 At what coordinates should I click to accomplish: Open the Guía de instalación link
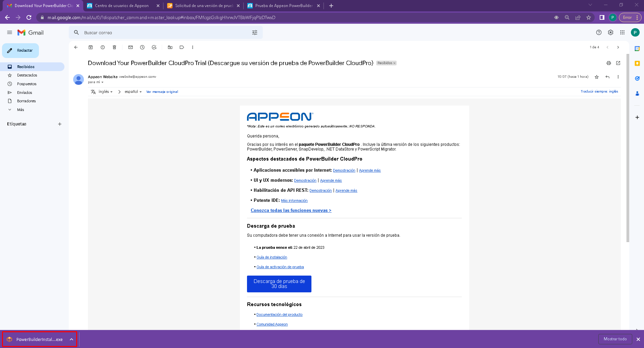[x=271, y=257]
